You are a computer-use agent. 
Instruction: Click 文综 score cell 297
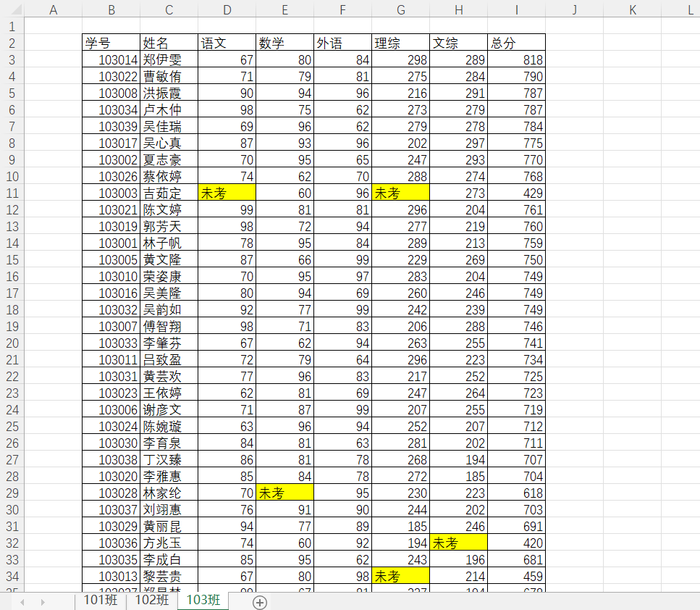[458, 143]
